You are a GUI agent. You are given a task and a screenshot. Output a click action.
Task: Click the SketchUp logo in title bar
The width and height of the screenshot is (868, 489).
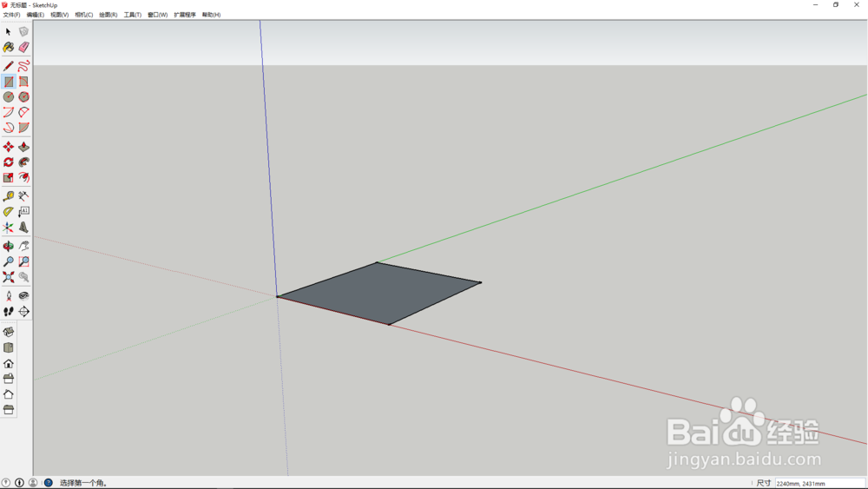(5, 5)
